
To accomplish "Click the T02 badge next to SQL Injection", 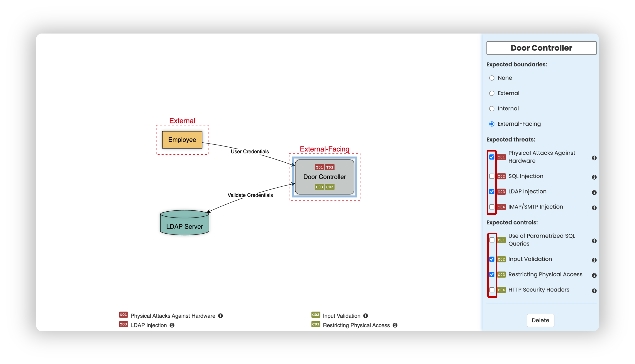I will tap(501, 176).
